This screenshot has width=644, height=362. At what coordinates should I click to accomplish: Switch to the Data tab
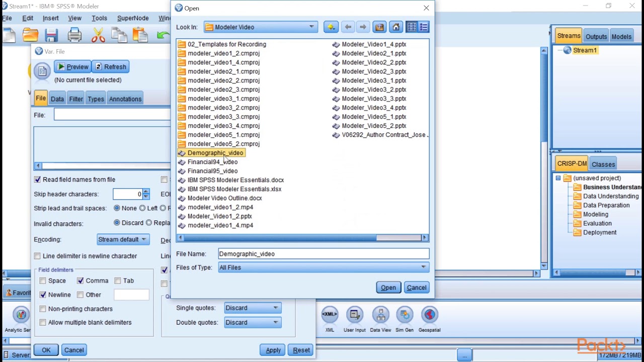coord(57,99)
